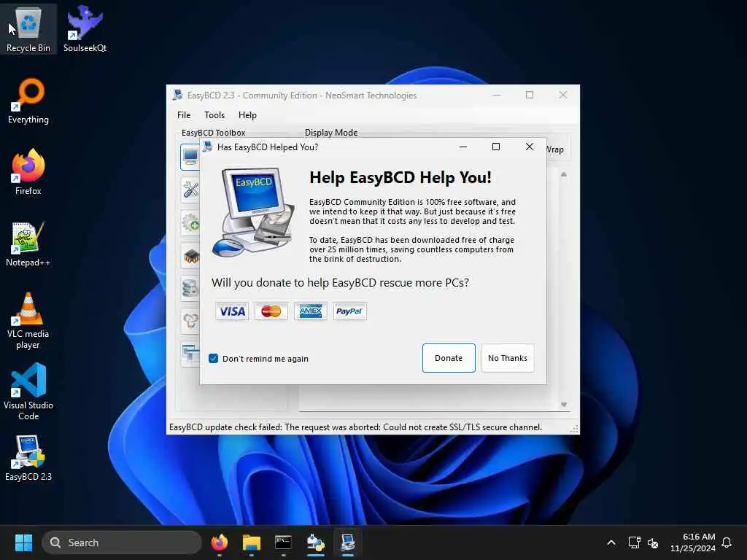Click 'Will you donate' question text
The image size is (747, 560).
click(340, 283)
